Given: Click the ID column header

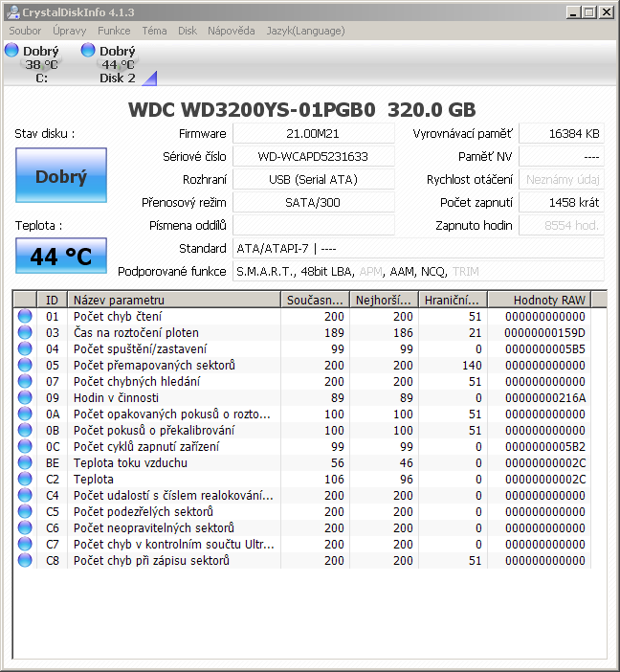Looking at the screenshot, I should click(x=52, y=300).
